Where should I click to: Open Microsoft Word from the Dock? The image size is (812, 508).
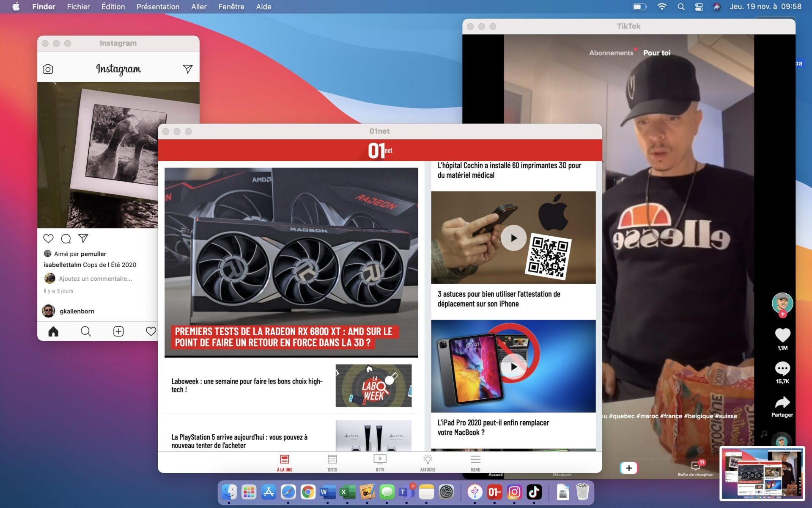click(328, 492)
